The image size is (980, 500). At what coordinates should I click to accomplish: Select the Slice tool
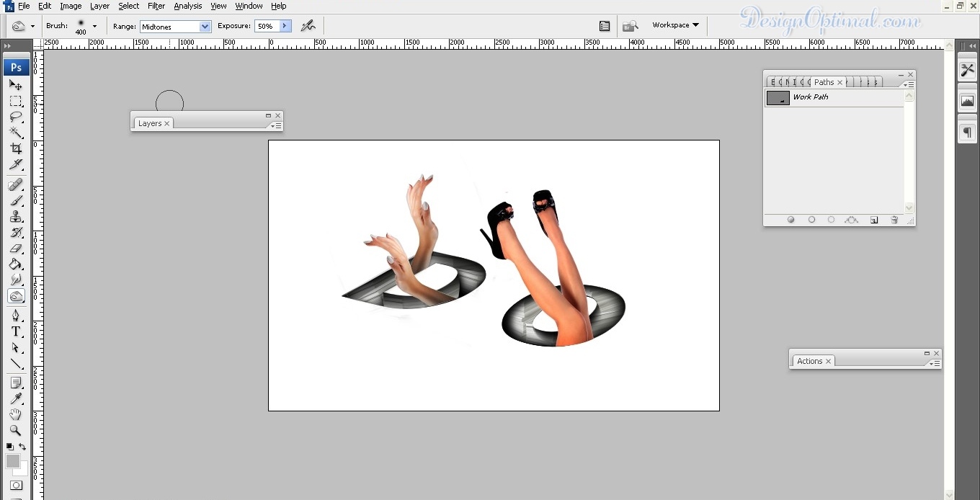click(x=16, y=164)
